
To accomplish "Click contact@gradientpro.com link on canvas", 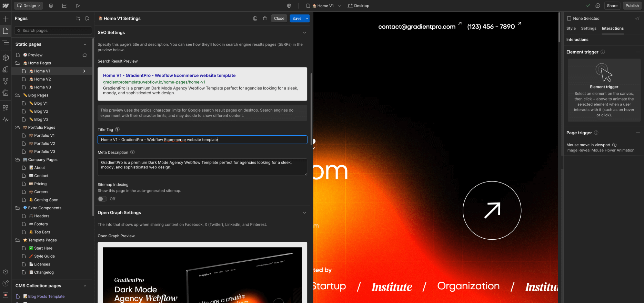I will click(x=417, y=27).
